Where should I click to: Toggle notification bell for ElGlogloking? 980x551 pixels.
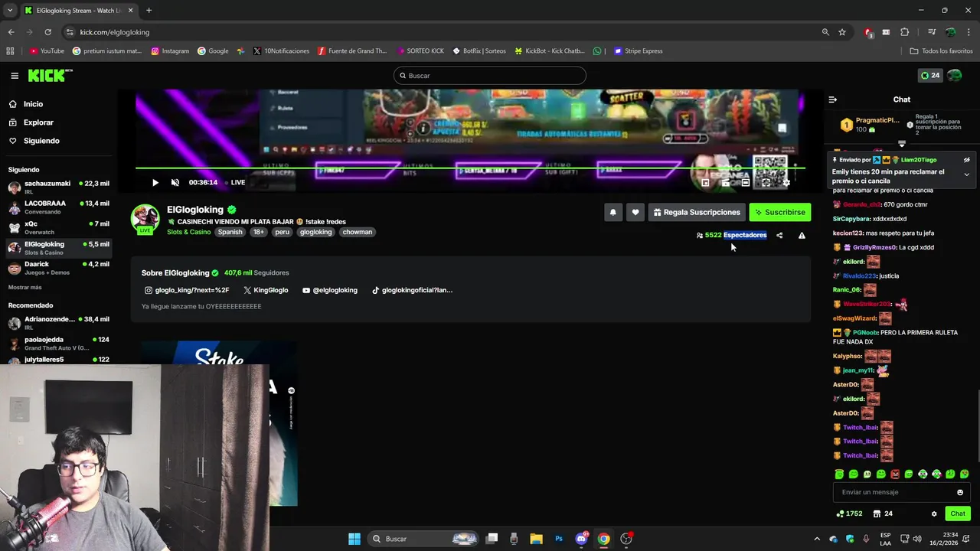pyautogui.click(x=612, y=212)
